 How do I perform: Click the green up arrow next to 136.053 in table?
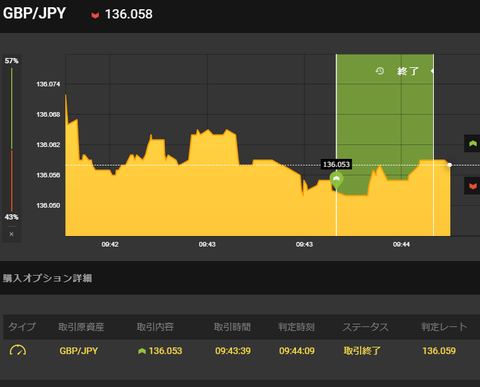click(142, 351)
